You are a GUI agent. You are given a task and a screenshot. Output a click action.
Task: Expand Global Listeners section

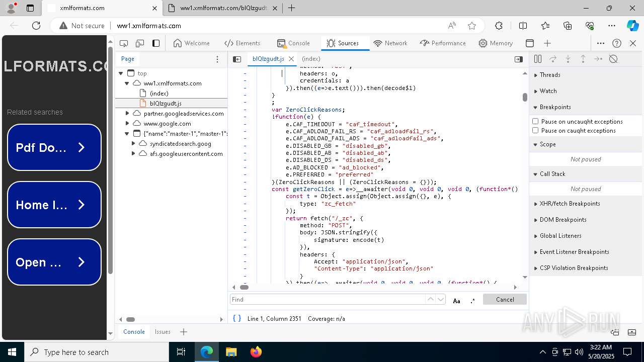(587, 236)
